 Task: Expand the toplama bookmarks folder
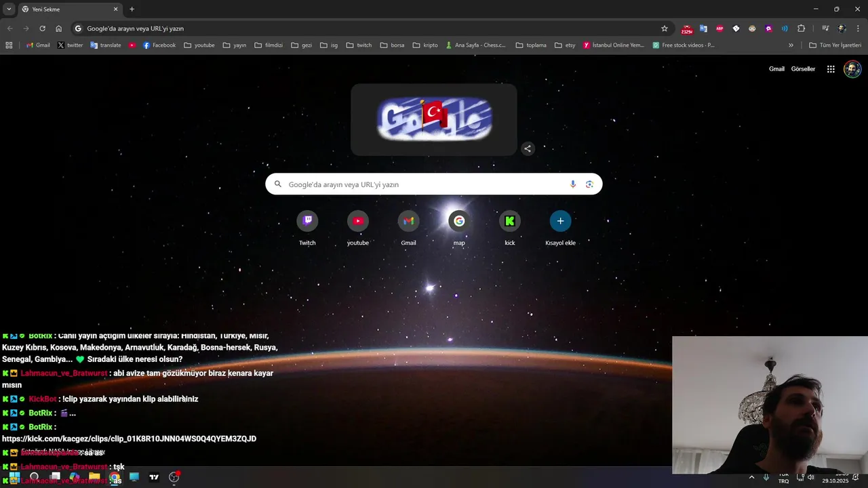pos(531,45)
